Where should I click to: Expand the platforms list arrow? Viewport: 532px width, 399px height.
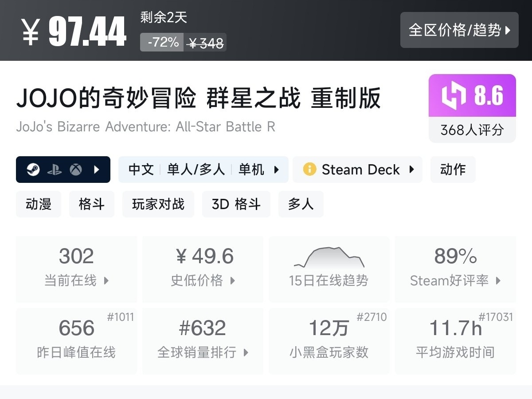tap(97, 170)
